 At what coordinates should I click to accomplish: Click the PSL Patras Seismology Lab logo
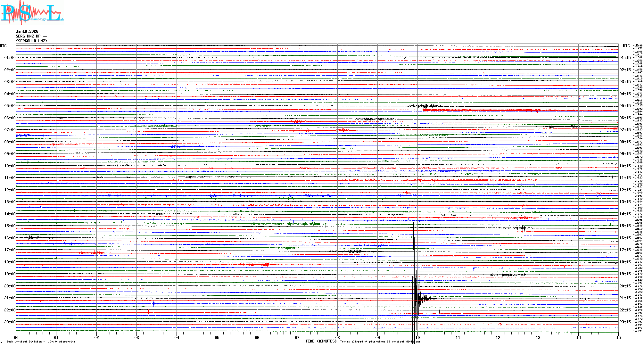32,13
